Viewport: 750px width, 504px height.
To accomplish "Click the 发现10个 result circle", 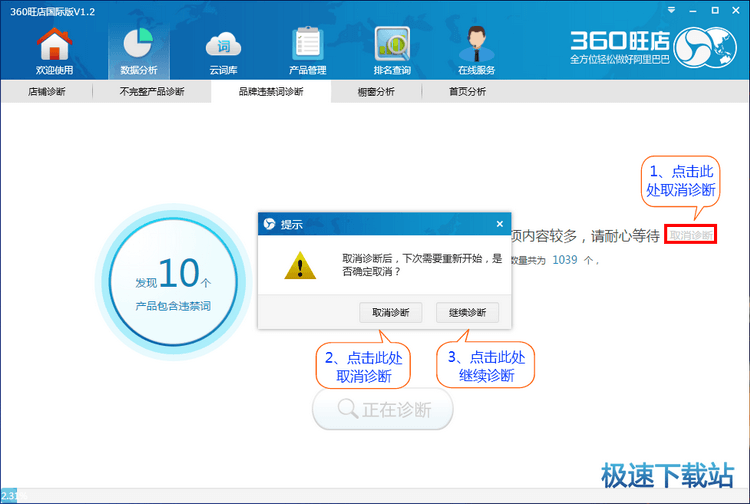I will point(173,282).
